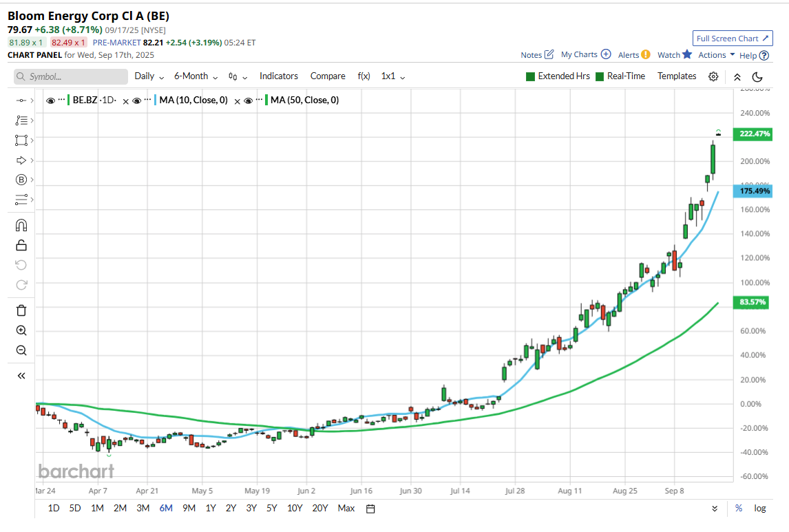The width and height of the screenshot is (789, 532).
Task: Click the lock drawings icon
Action: coord(21,245)
